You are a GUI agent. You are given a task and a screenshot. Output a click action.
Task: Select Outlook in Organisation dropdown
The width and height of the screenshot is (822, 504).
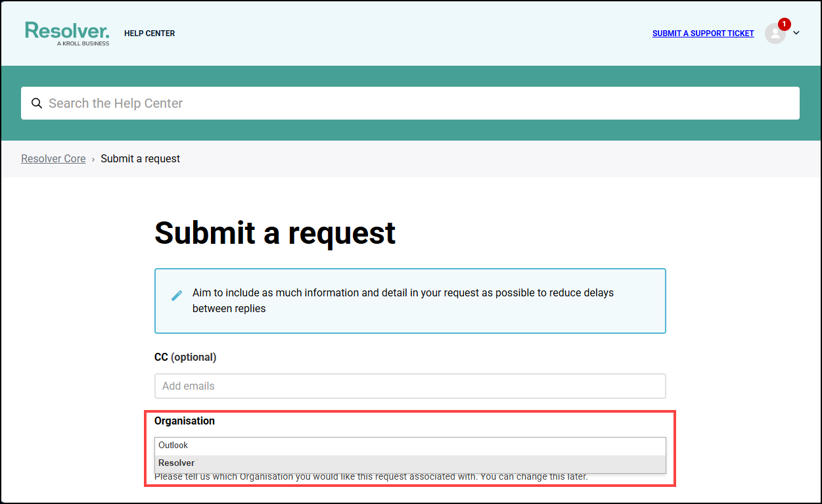coord(410,446)
